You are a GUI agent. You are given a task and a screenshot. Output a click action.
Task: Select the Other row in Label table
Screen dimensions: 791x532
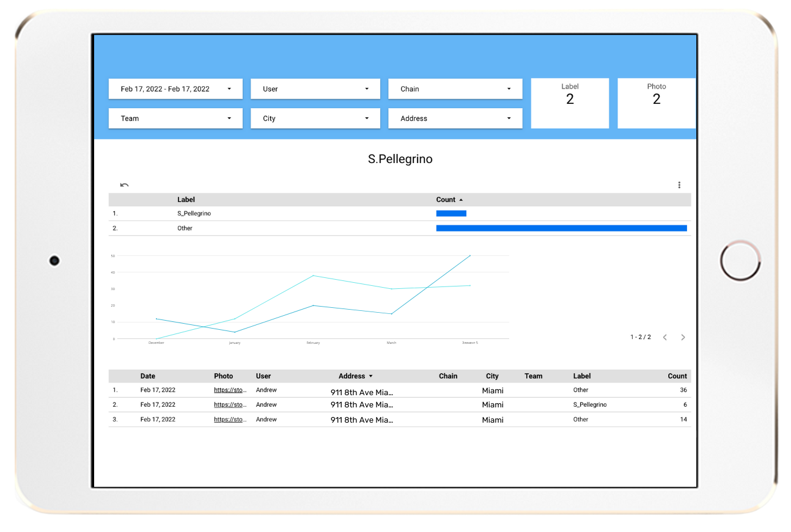(x=400, y=228)
